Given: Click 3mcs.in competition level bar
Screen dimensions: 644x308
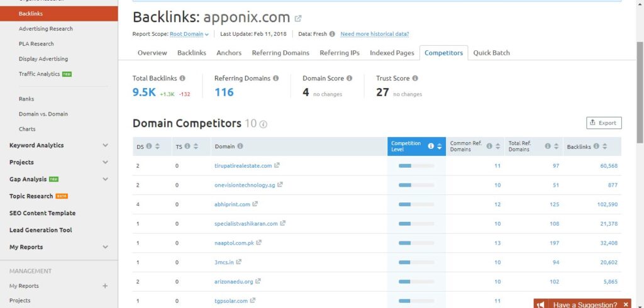Looking at the screenshot, I should [x=416, y=262].
